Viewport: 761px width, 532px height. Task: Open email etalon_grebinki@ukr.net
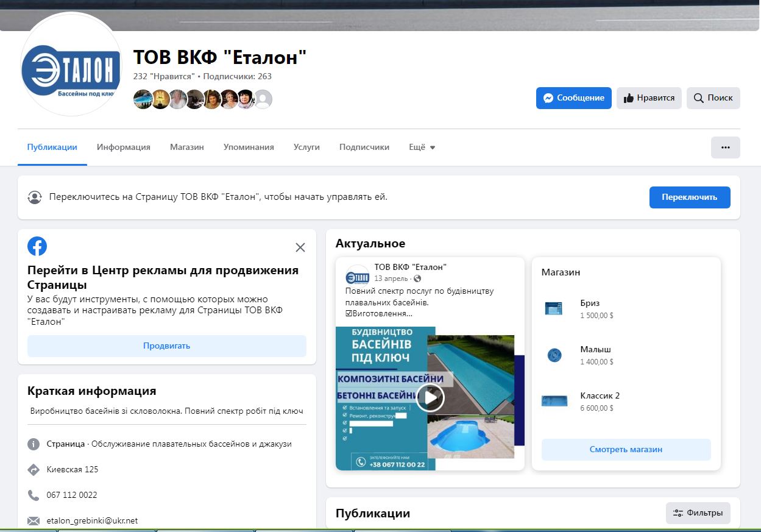pyautogui.click(x=93, y=521)
